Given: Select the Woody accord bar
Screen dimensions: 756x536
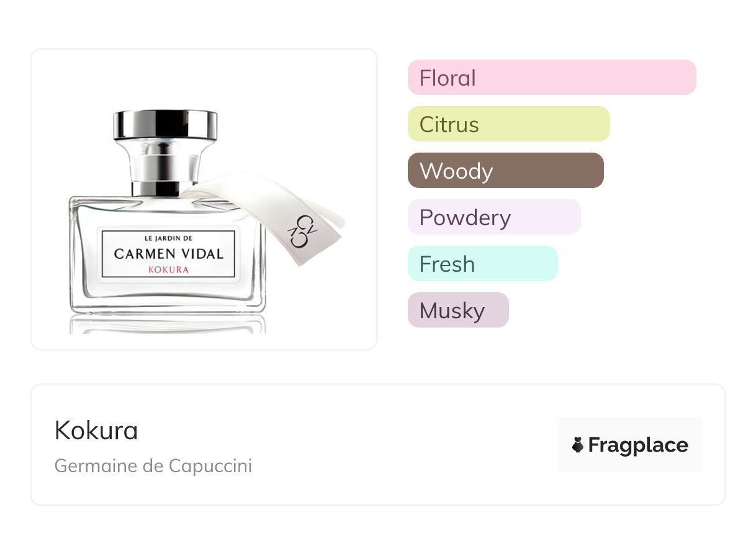Looking at the screenshot, I should (506, 171).
